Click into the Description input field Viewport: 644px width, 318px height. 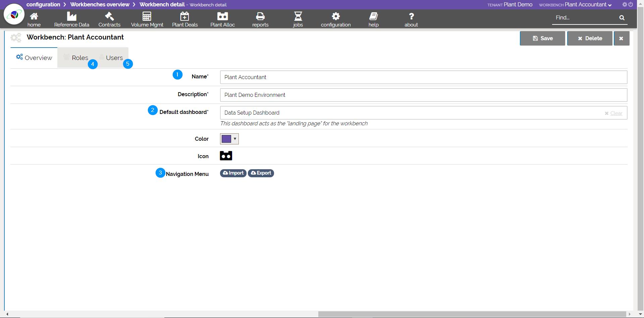point(423,95)
